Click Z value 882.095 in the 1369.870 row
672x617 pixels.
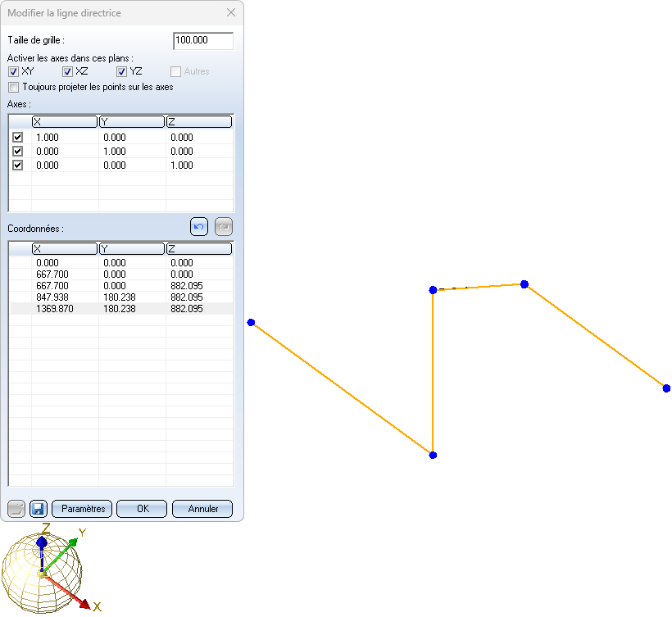[187, 309]
